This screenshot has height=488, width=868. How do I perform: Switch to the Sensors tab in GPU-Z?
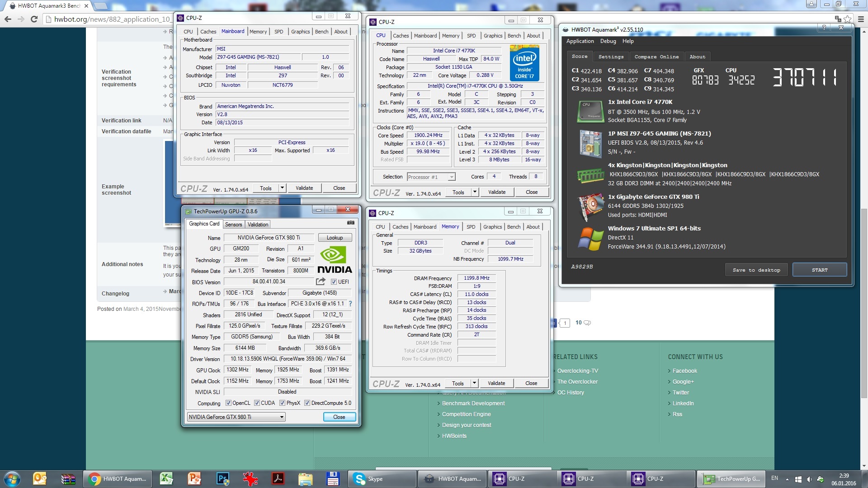pyautogui.click(x=233, y=224)
